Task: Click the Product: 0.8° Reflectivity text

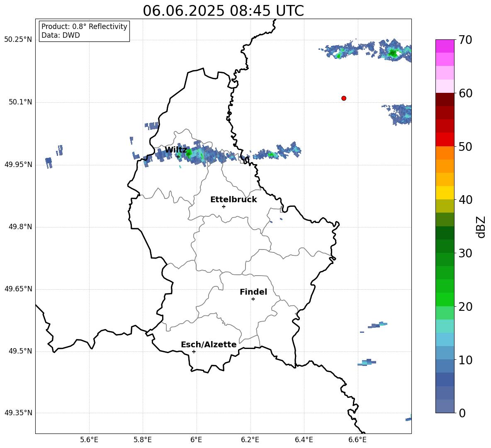Action: pos(84,27)
